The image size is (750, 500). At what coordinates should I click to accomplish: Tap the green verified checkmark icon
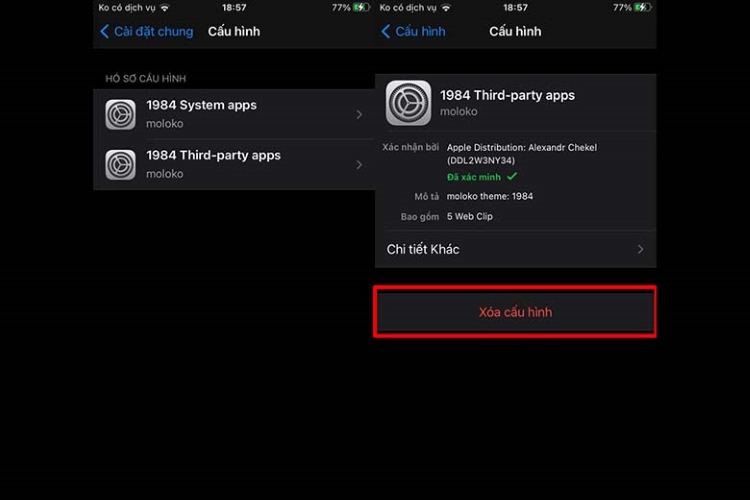click(x=512, y=177)
